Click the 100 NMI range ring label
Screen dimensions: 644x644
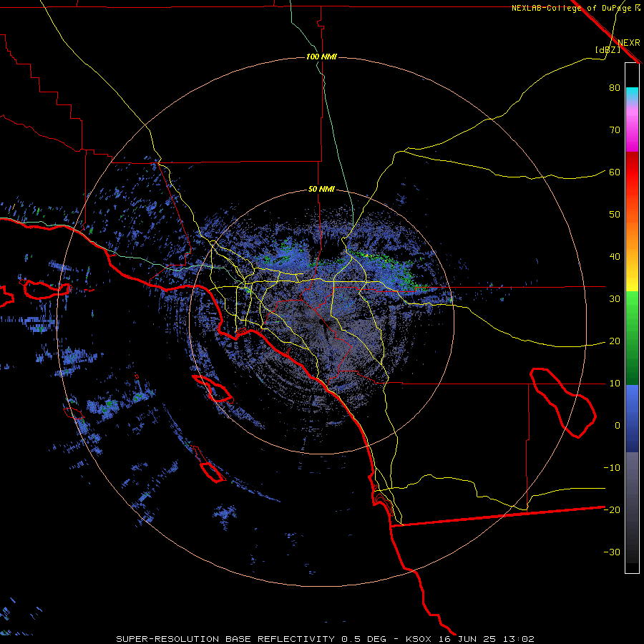point(321,57)
